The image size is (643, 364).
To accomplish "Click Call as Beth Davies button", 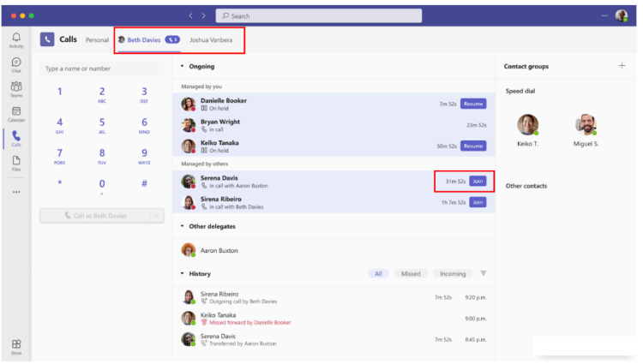I will [x=95, y=215].
